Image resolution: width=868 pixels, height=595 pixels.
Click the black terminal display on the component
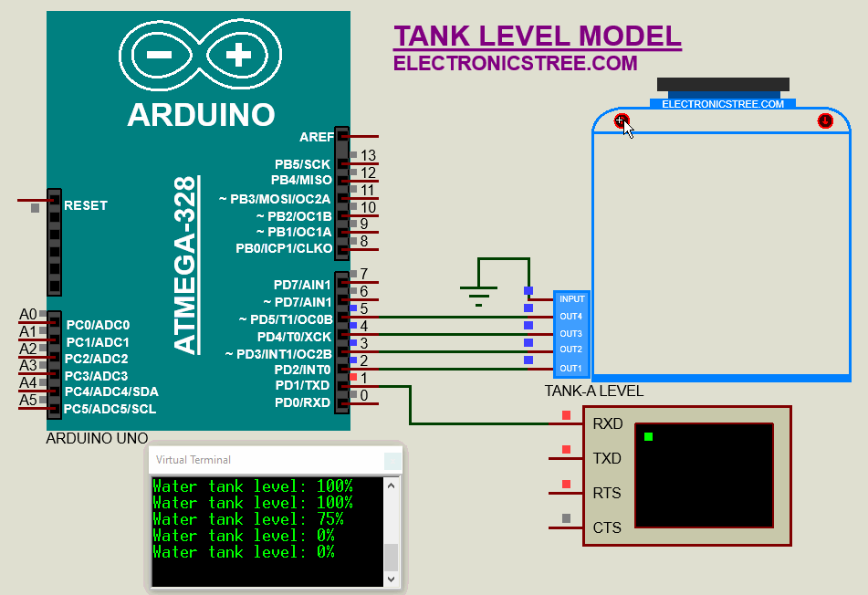click(704, 475)
